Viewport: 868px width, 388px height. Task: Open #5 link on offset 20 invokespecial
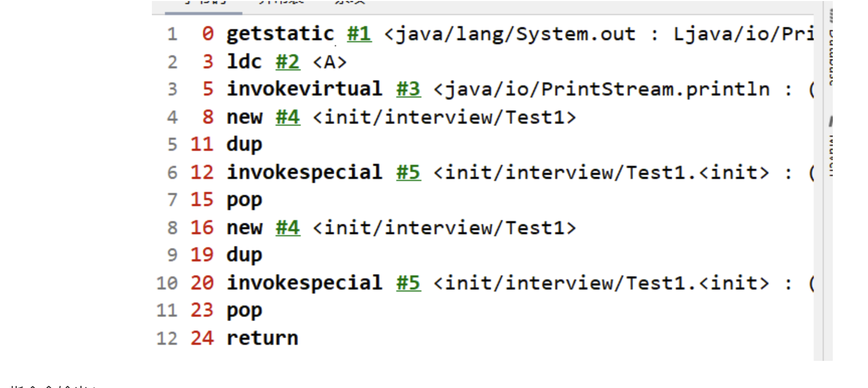[408, 283]
